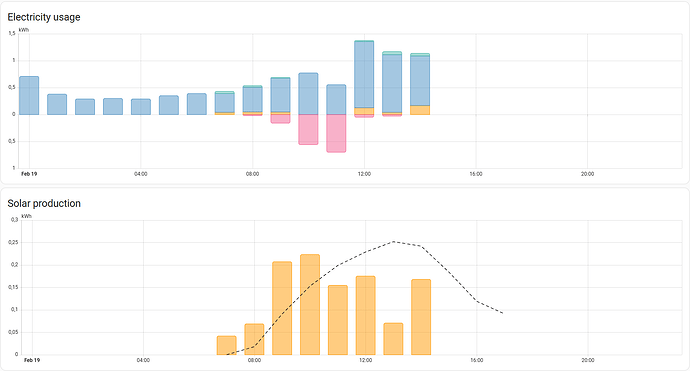Click the 12:00 orange solar production bar
690x371 pixels.
pos(366,316)
